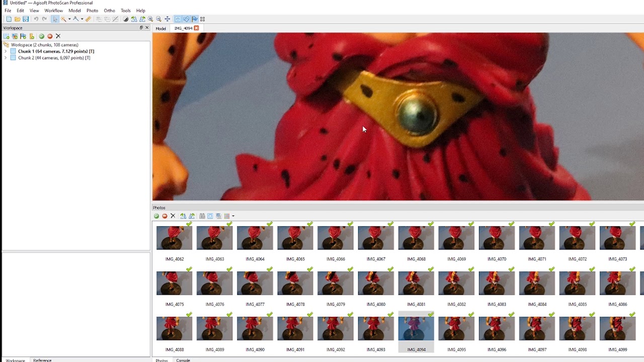
Task: Open the File menu
Action: tap(8, 11)
